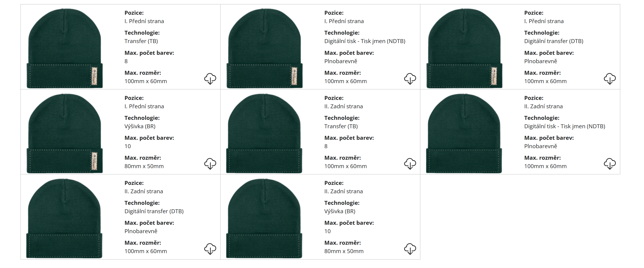Click 80mm x 50mm size in back Výšivka card
Screen dimensions: 644x268
(x=344, y=251)
